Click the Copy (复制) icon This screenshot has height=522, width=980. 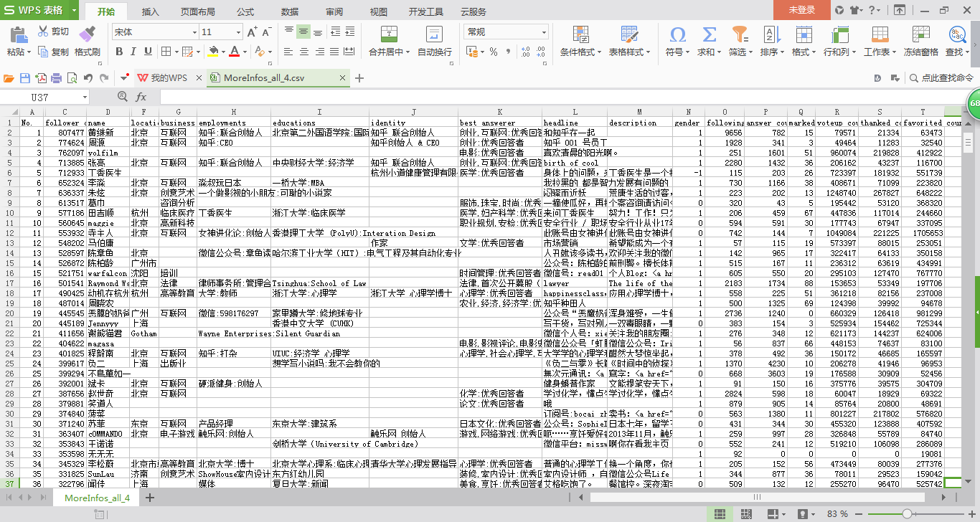tap(42, 52)
